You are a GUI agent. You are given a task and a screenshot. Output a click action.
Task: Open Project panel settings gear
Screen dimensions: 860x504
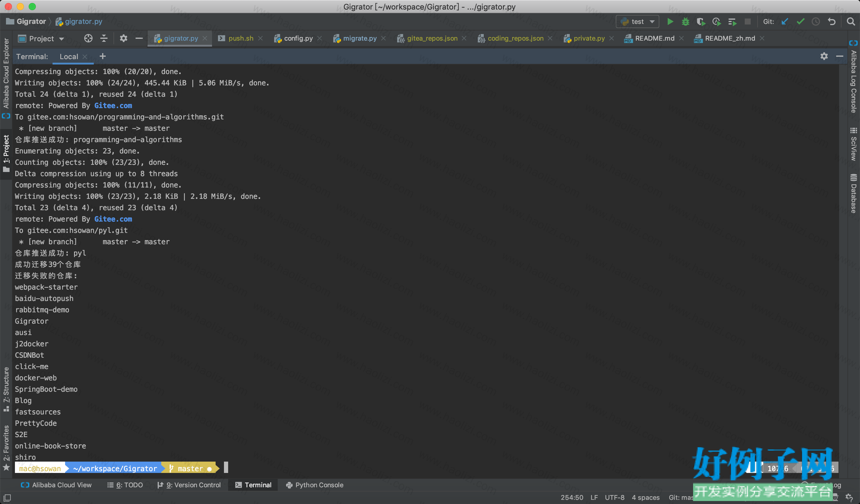[x=123, y=39]
